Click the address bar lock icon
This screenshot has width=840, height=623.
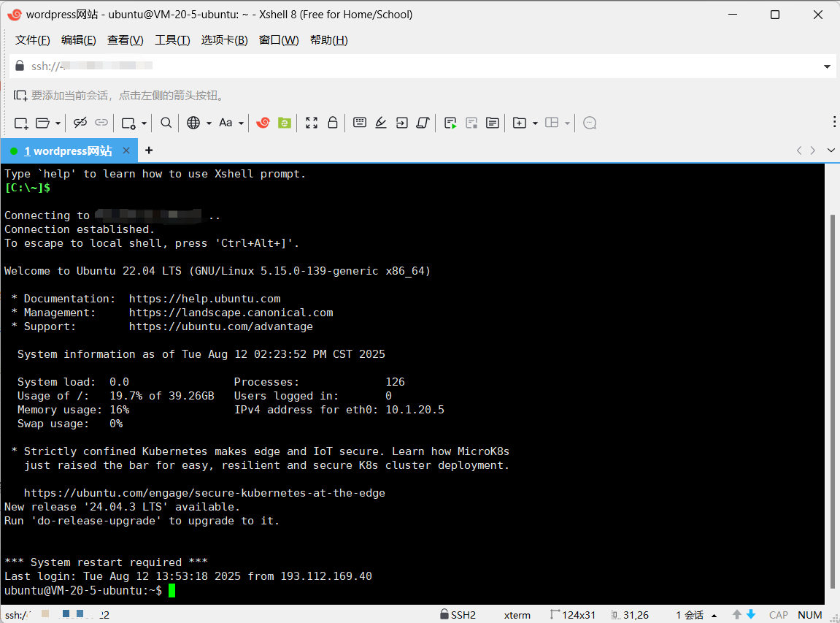[x=20, y=66]
